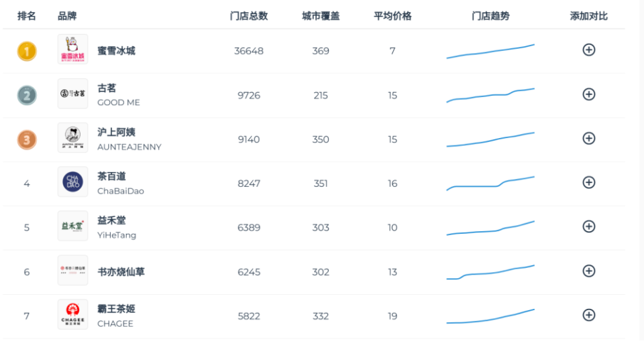Viewport: 644px width, 341px height.
Task: Click the 门店趋势 column header
Action: pos(490,15)
